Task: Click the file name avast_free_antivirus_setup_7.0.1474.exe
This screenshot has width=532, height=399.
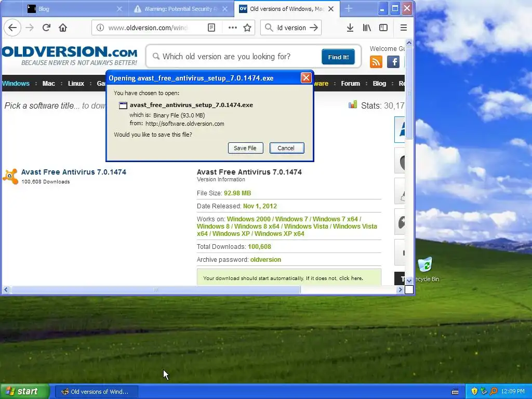Action: pos(191,105)
